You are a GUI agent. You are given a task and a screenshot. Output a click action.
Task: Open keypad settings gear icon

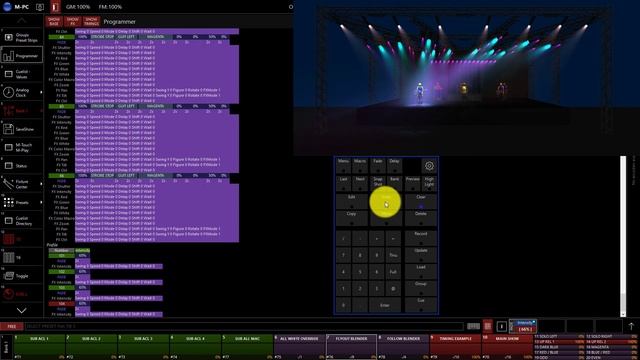pyautogui.click(x=429, y=166)
